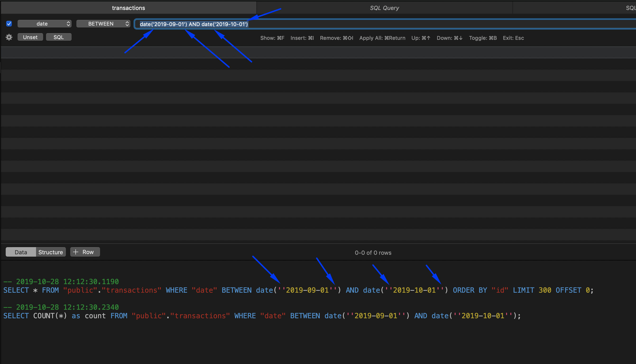Open the filter settings gear icon
636x364 pixels.
point(9,37)
